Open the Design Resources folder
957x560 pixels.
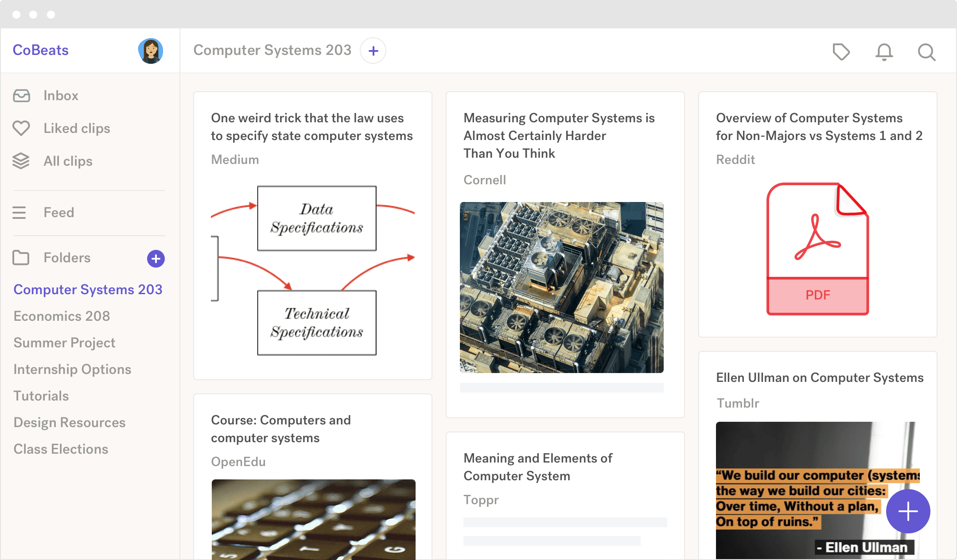[x=70, y=423]
